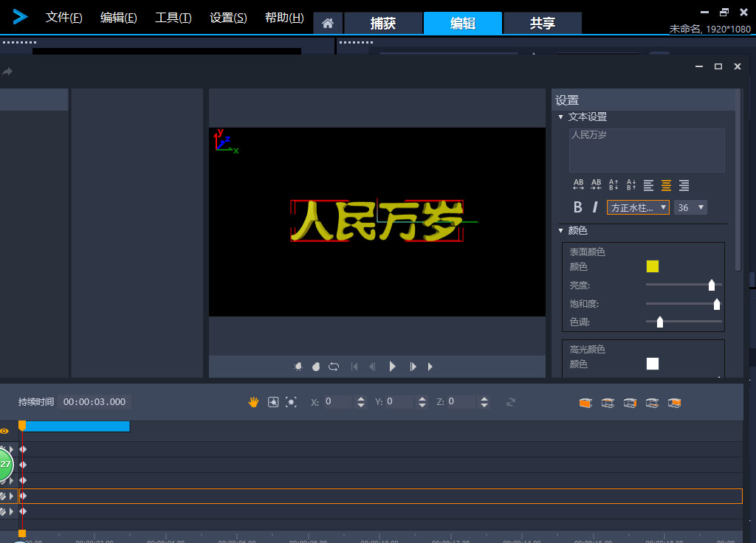Play the 3D title preview

(x=393, y=367)
